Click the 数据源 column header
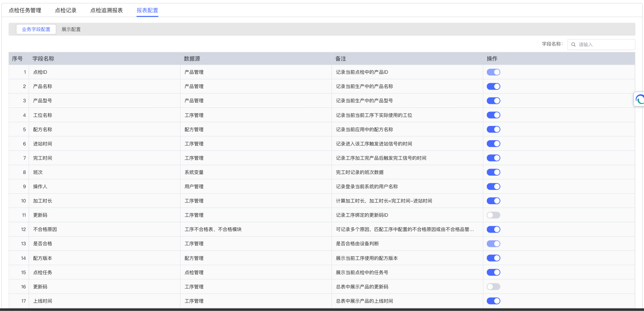644x311 pixels. (x=192, y=58)
